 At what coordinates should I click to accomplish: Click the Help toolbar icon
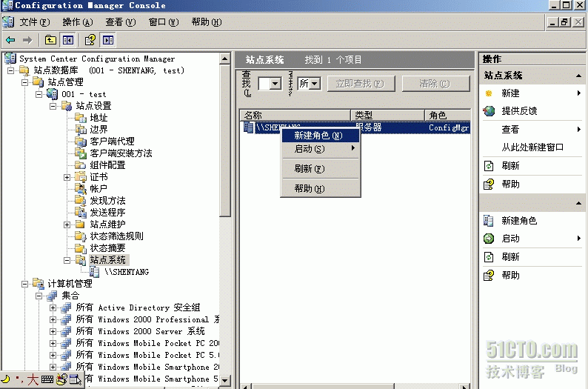[x=90, y=40]
